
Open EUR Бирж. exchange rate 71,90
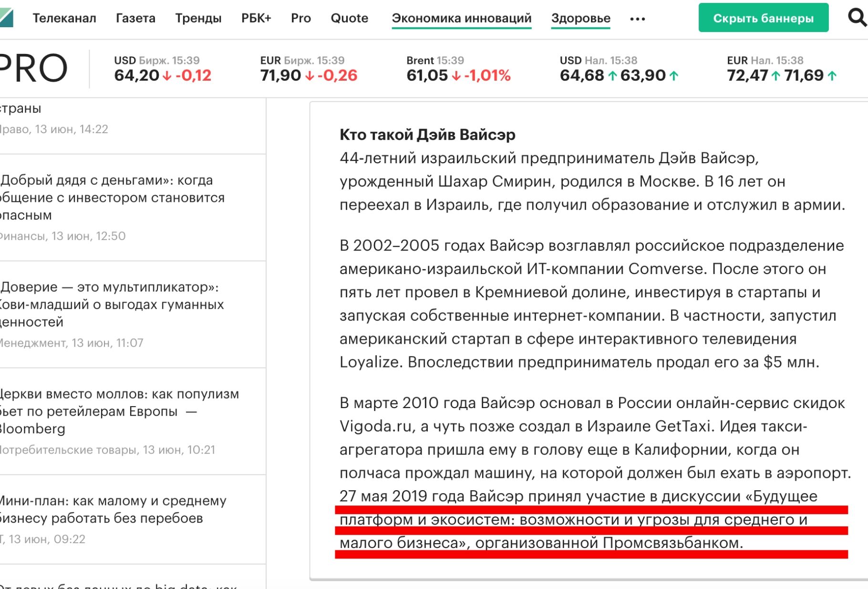[309, 69]
